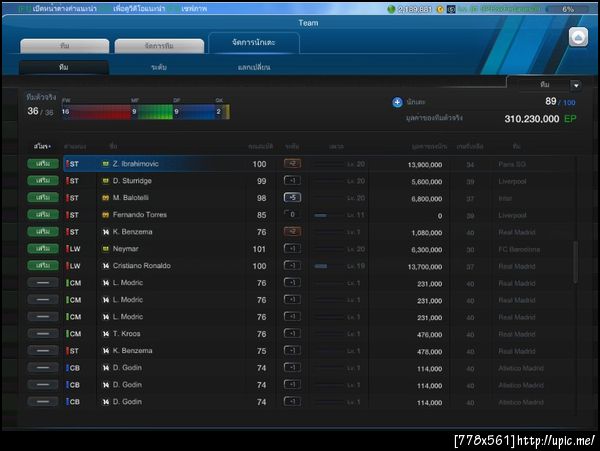This screenshot has width=600, height=451.
Task: Click the LW position marker in Cristiano Ronaldo's row
Action: tap(73, 266)
